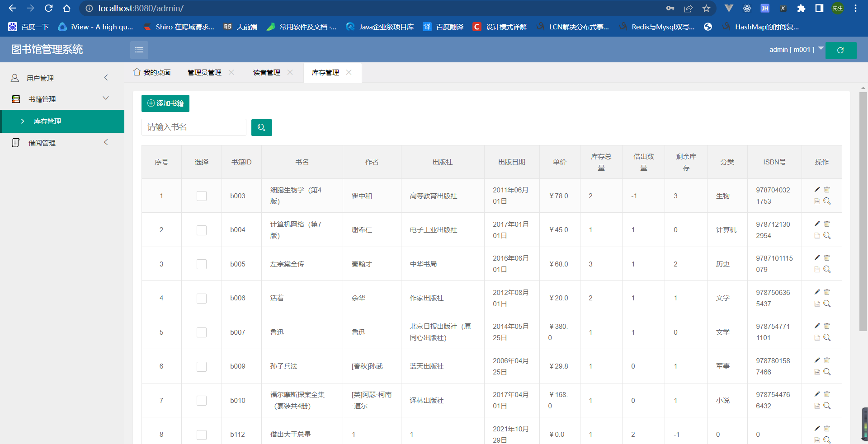Close the 读者管理 tab
Image resolution: width=868 pixels, height=444 pixels.
(290, 72)
